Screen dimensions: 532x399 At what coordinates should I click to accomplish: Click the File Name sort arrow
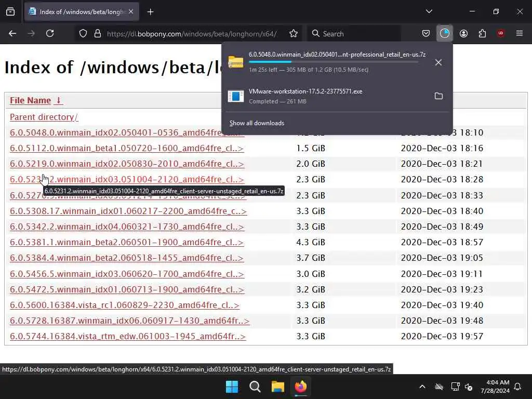point(58,100)
